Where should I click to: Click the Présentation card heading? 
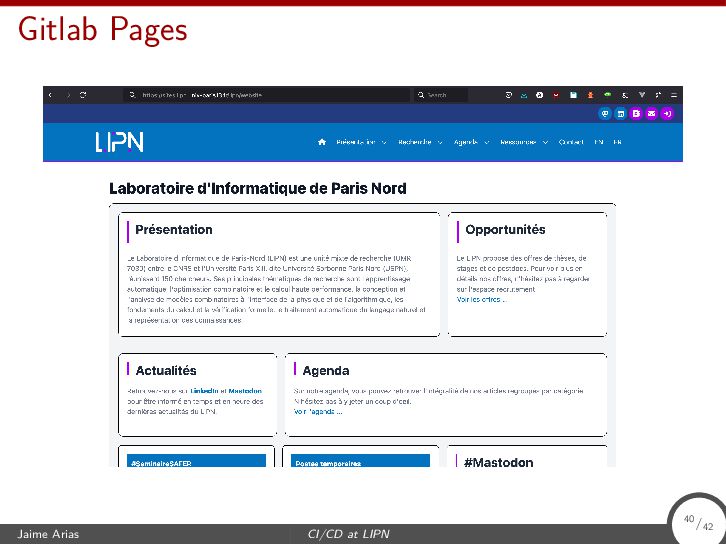point(174,230)
